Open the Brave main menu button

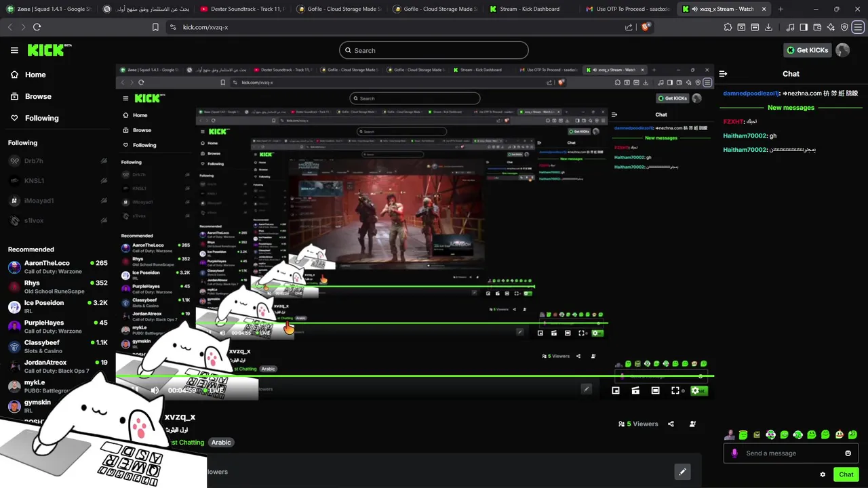[x=859, y=27]
